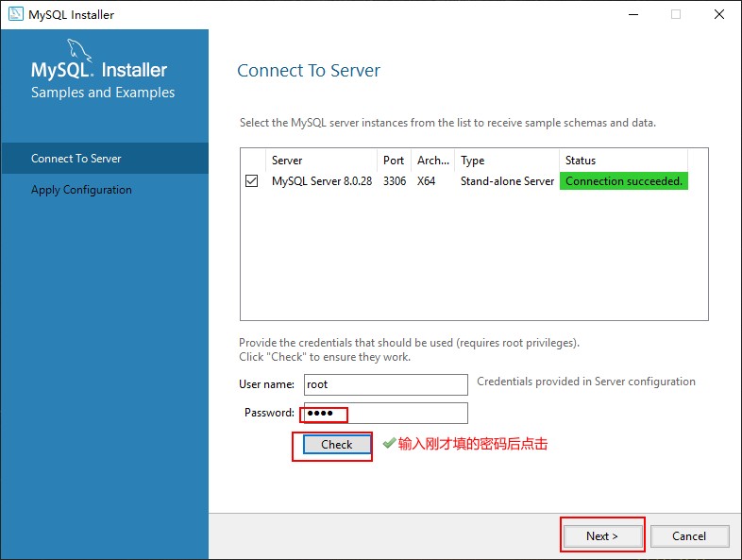Click the MySQL Installer title bar icon
Screen dimensions: 742x560
tap(16, 14)
